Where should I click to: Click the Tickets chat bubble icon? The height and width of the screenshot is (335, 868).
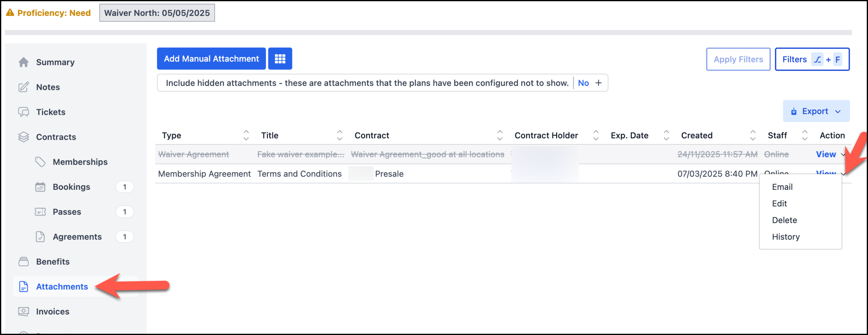tap(23, 112)
